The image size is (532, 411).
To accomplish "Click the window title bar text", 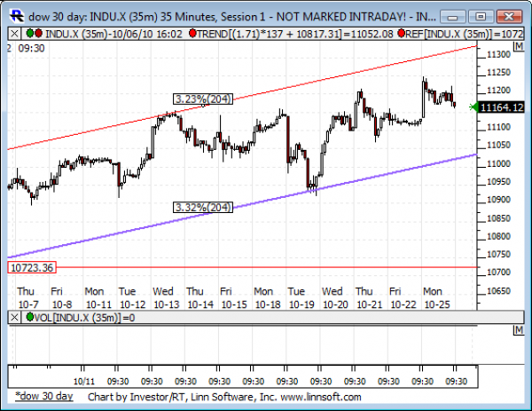I will (x=231, y=17).
